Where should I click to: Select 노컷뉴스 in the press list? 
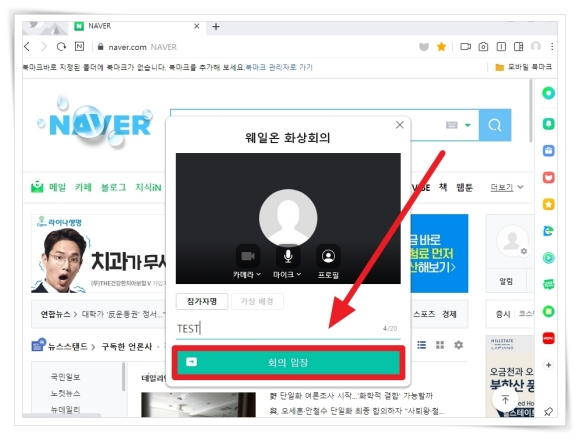click(x=65, y=393)
